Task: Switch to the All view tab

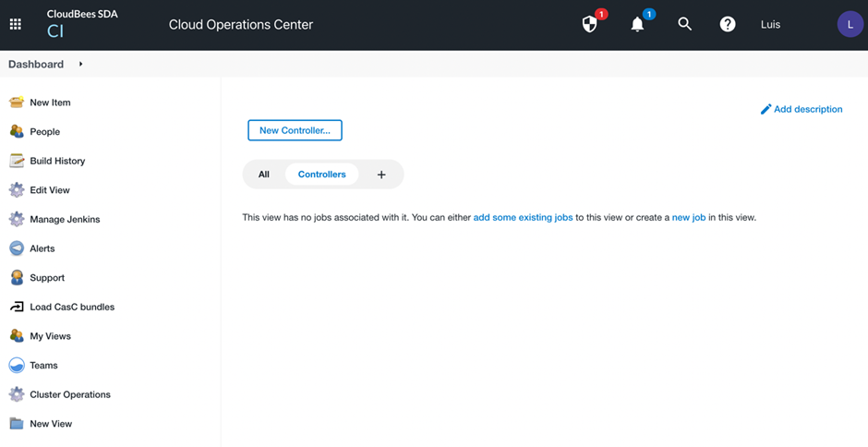Action: click(x=263, y=175)
